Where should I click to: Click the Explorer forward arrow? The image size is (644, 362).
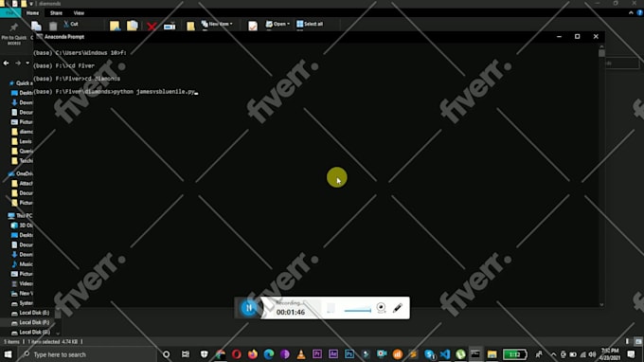pos(18,63)
